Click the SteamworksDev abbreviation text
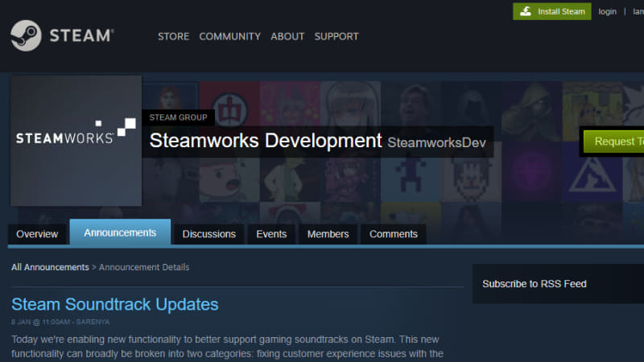This screenshot has width=644, height=362. (436, 143)
